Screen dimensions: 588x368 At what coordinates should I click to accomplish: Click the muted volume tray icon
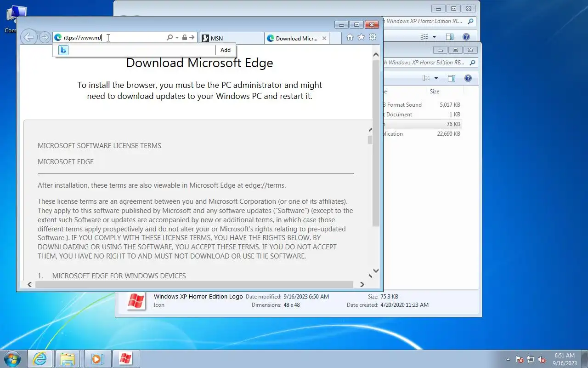pos(542,359)
